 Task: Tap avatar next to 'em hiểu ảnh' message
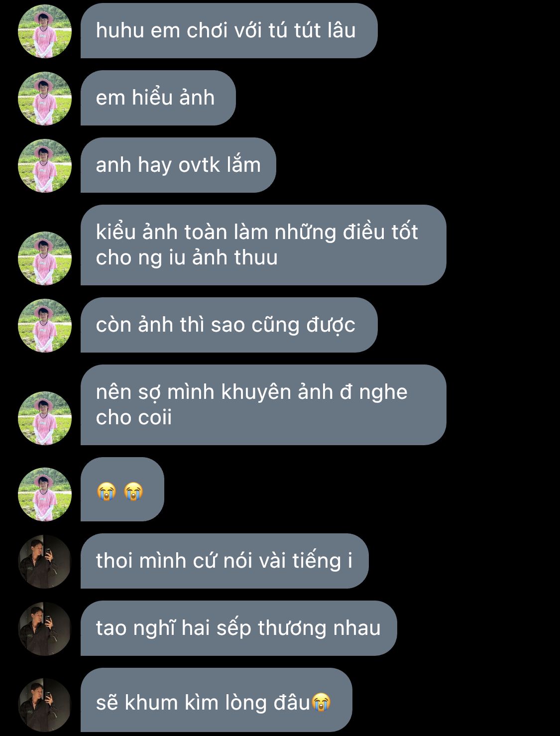click(45, 99)
